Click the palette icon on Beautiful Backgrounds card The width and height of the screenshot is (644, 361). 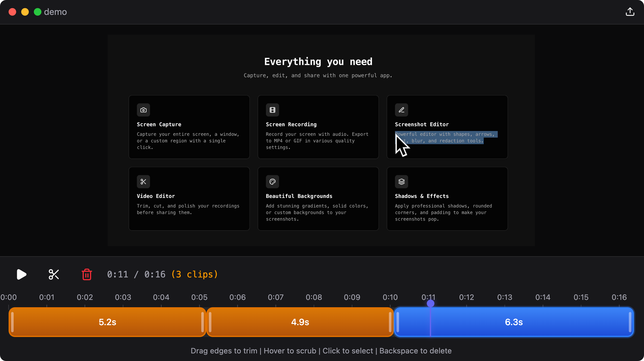point(272,182)
